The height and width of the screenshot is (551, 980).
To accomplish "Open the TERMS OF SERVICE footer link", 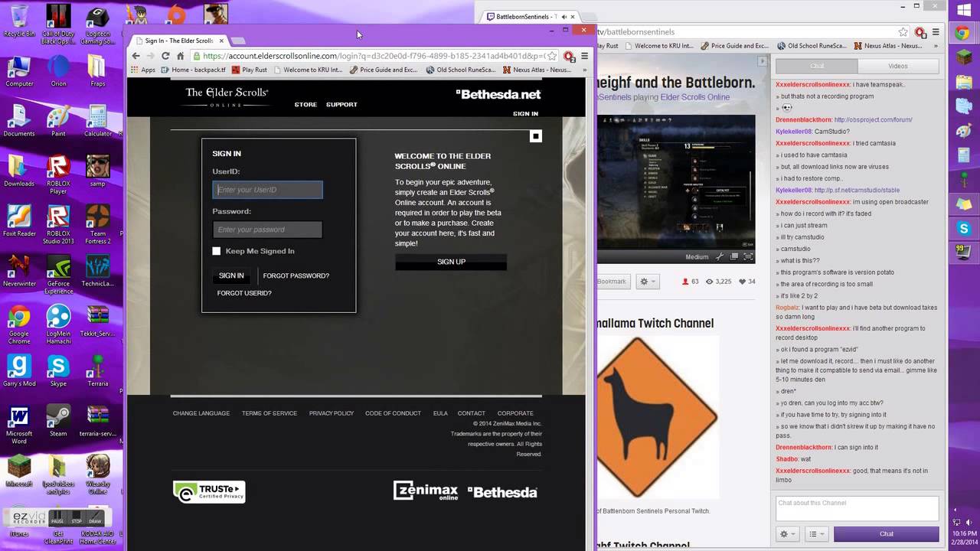I will (x=269, y=413).
